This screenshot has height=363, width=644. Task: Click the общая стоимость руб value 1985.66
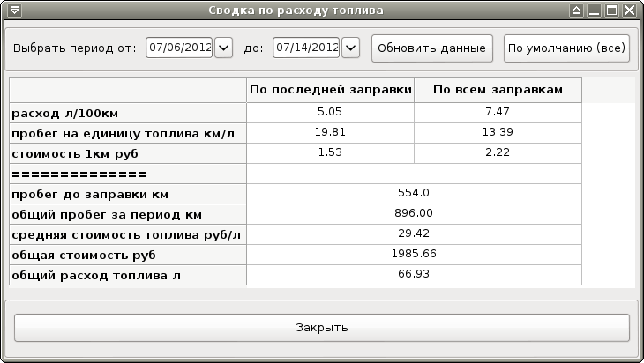414,255
